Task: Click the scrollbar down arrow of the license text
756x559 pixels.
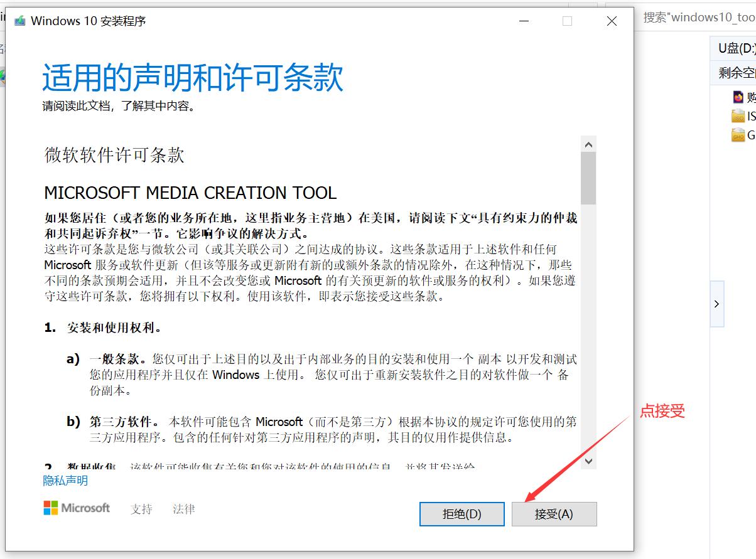Action: click(x=588, y=461)
